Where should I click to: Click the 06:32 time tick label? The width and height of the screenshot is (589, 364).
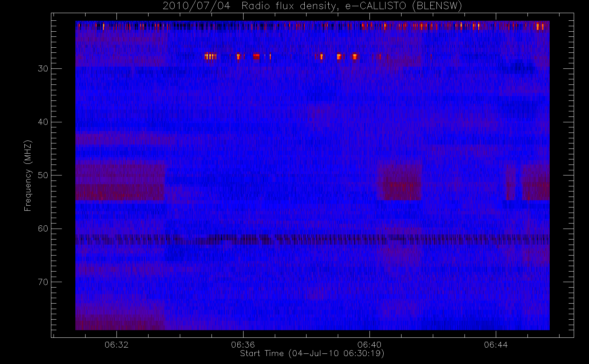coord(116,345)
